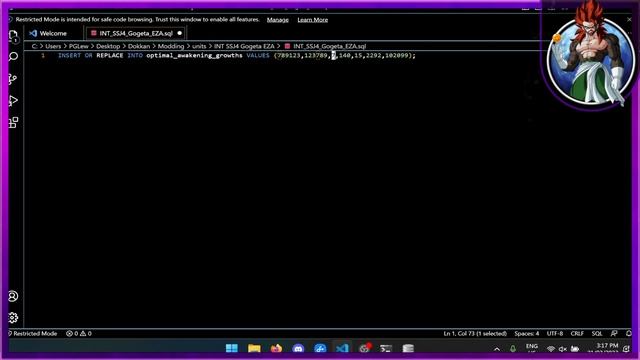Open the Run and Debug view

(x=13, y=100)
